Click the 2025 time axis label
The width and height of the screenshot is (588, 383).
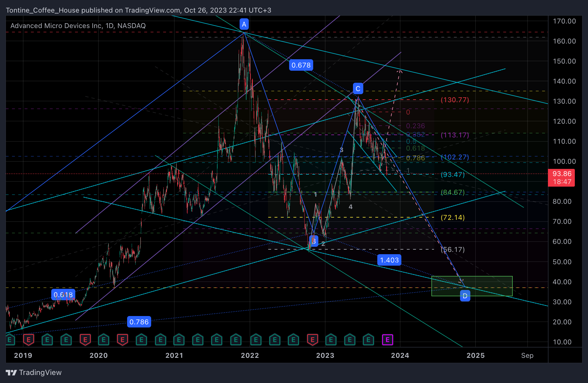coord(476,356)
